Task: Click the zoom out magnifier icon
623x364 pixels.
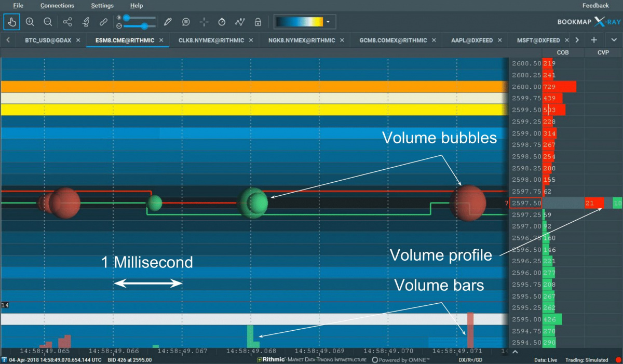Action: (x=48, y=22)
